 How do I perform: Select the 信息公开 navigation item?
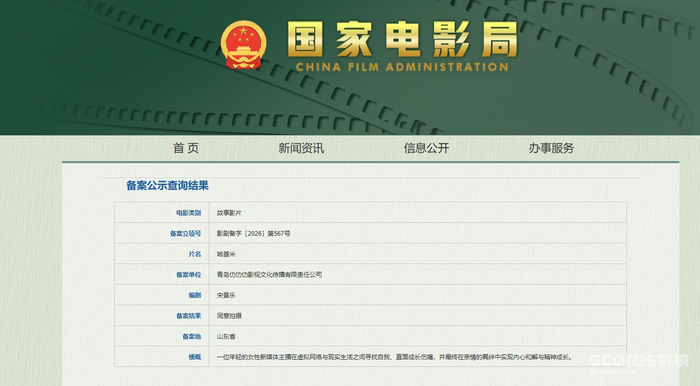[x=426, y=148]
